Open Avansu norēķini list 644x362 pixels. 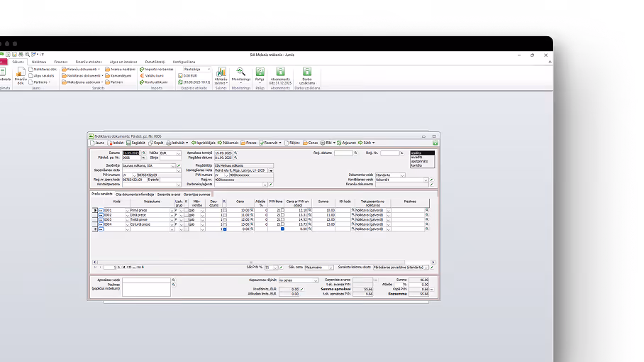click(x=120, y=70)
